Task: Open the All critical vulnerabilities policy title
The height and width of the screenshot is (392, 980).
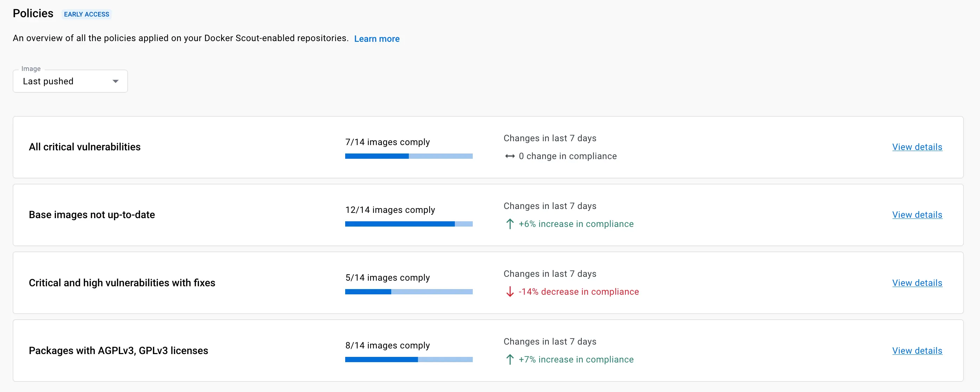Action: pos(84,147)
